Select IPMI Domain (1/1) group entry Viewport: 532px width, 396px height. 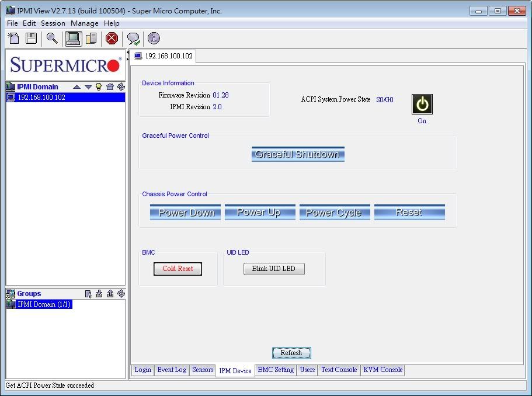point(39,304)
